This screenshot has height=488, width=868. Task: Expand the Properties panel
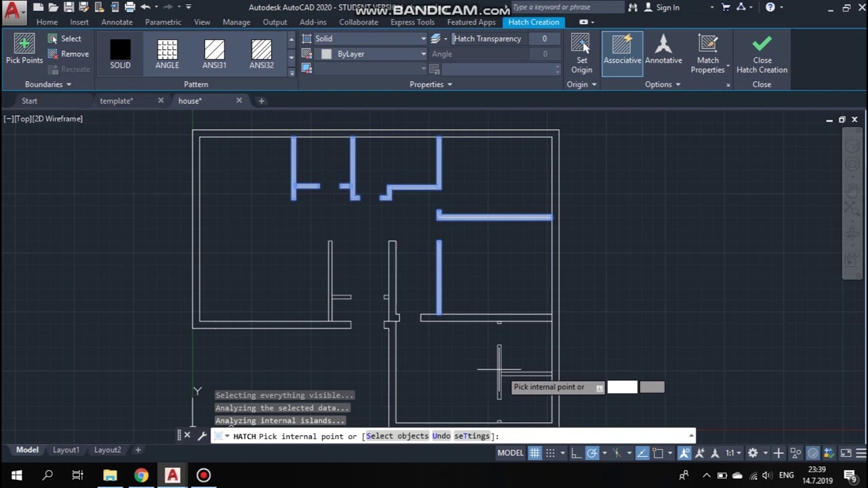[x=431, y=85]
